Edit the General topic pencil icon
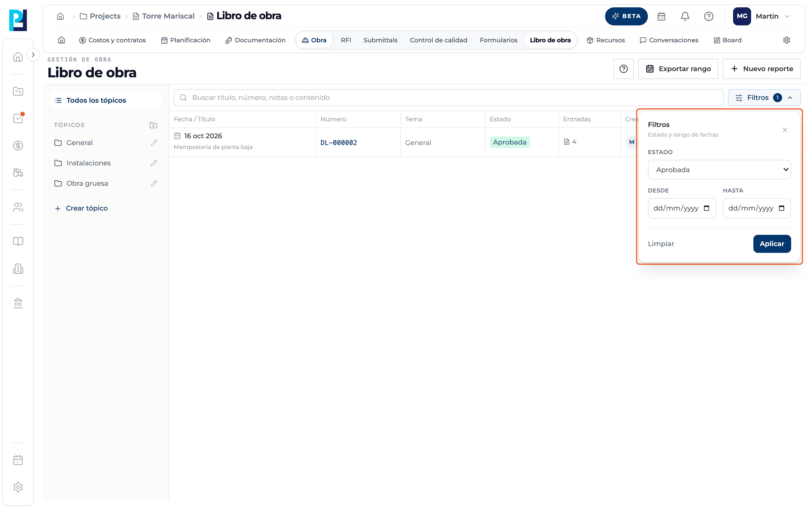 (x=154, y=143)
